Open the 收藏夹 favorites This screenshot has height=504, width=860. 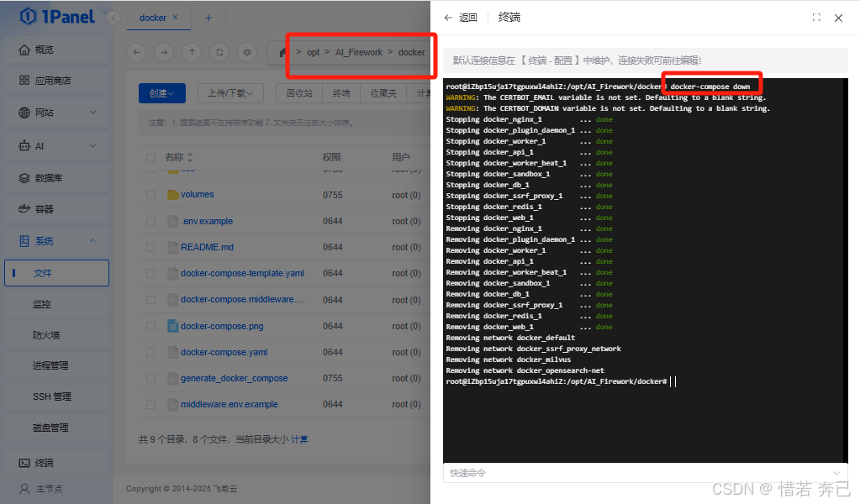pos(383,93)
